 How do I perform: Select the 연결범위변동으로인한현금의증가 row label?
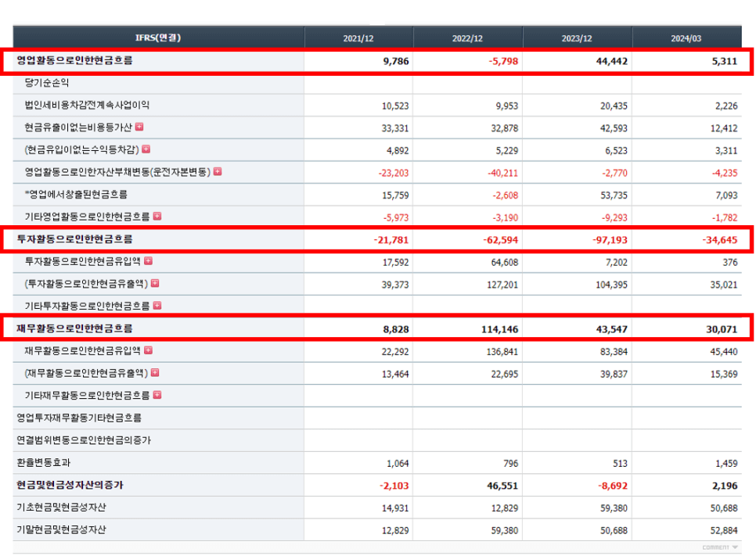(84, 440)
